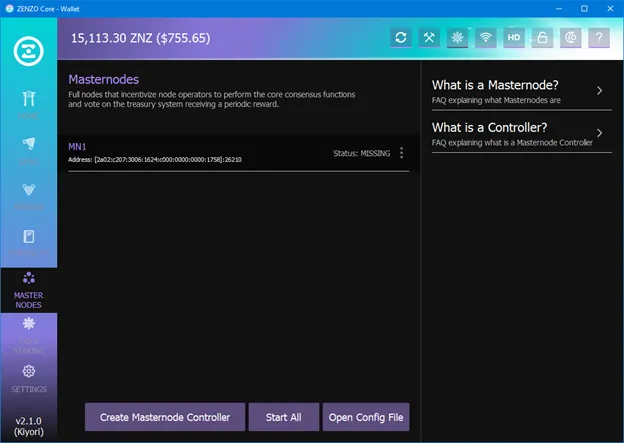Image resolution: width=624 pixels, height=443 pixels.
Task: Go to the Send section
Action: 29,151
